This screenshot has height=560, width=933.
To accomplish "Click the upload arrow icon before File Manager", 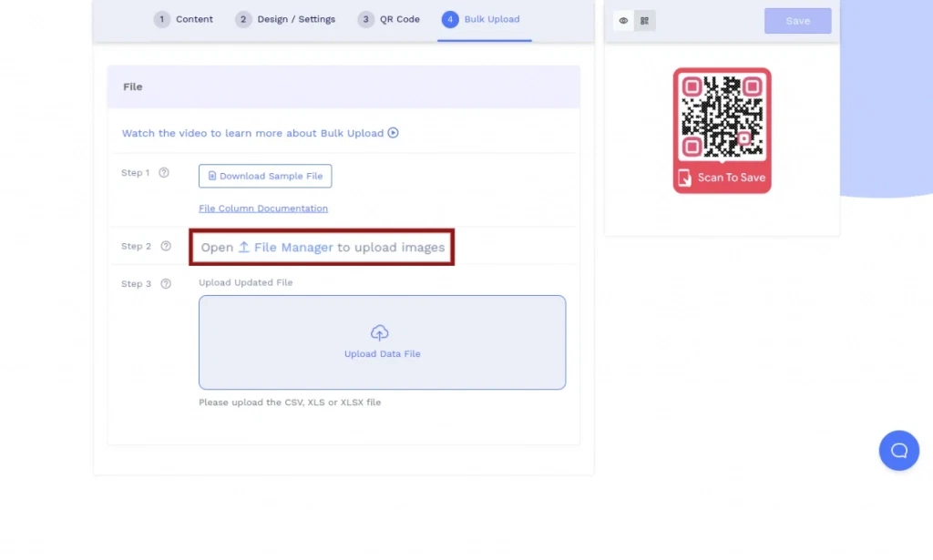I will coord(244,248).
